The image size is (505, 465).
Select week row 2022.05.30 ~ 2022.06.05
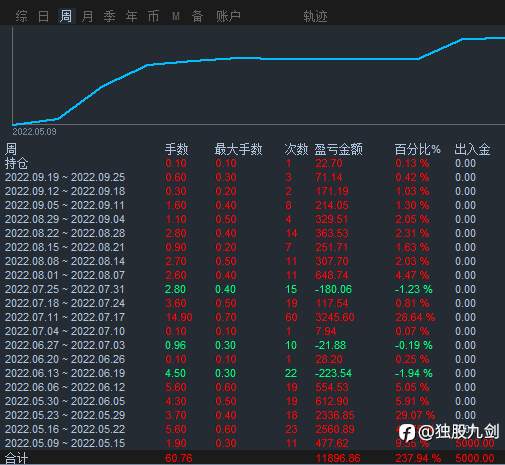coord(65,401)
